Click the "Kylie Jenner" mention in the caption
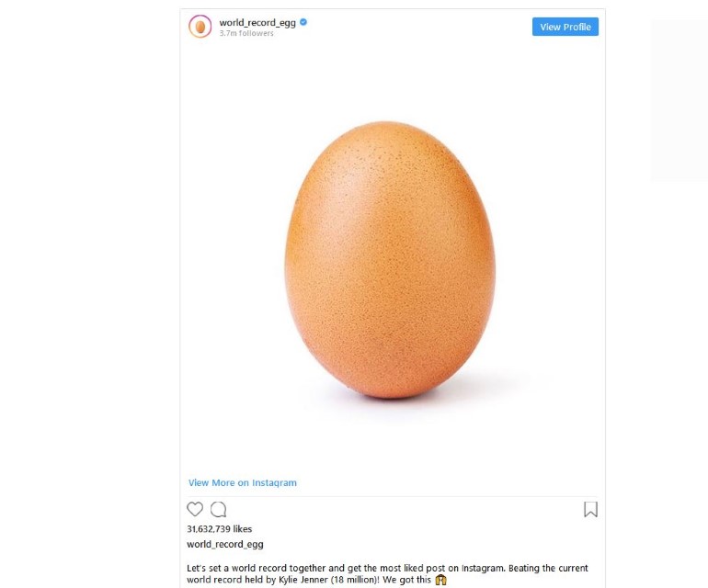708x588 pixels. pyautogui.click(x=301, y=581)
